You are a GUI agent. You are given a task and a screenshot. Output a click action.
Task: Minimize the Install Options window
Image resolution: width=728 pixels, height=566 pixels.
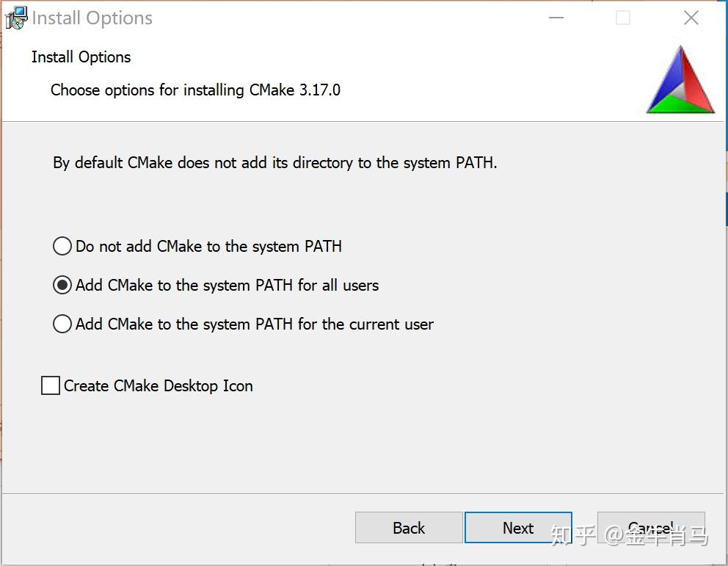pos(556,18)
